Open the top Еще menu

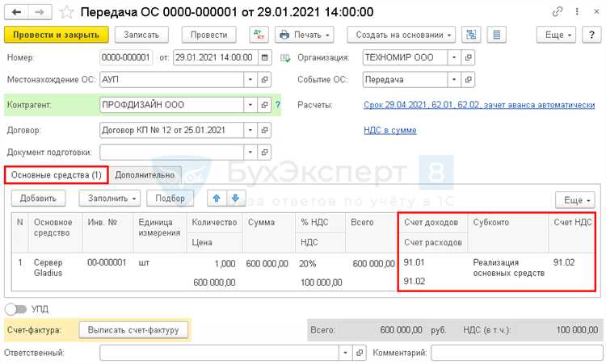pyautogui.click(x=556, y=35)
